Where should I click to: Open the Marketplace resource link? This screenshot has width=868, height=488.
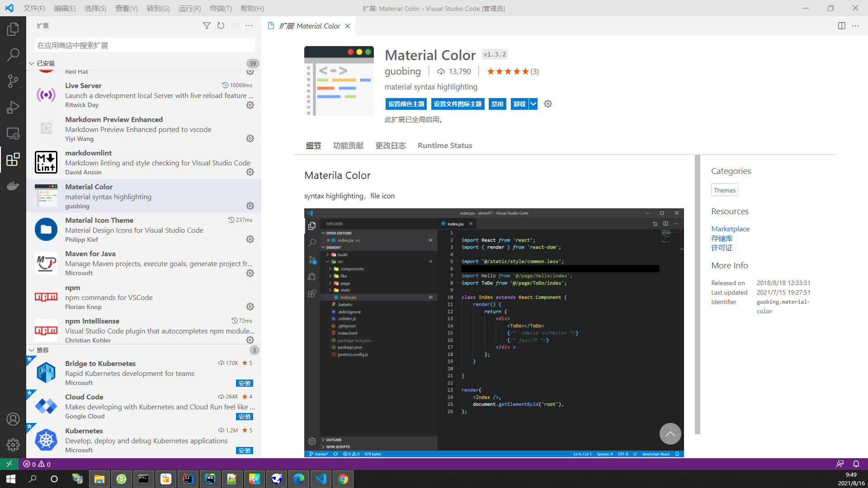tap(730, 229)
